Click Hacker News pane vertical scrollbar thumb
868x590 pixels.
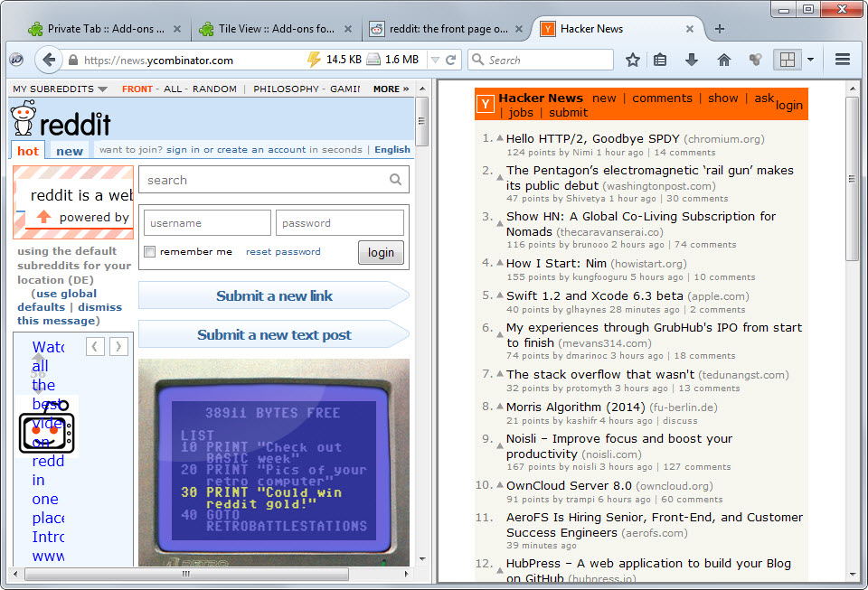pos(852,178)
